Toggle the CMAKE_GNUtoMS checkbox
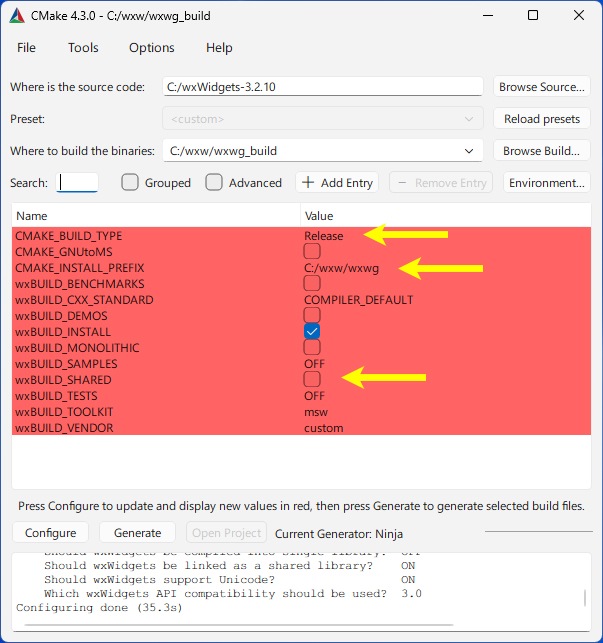603x643 pixels. [312, 251]
